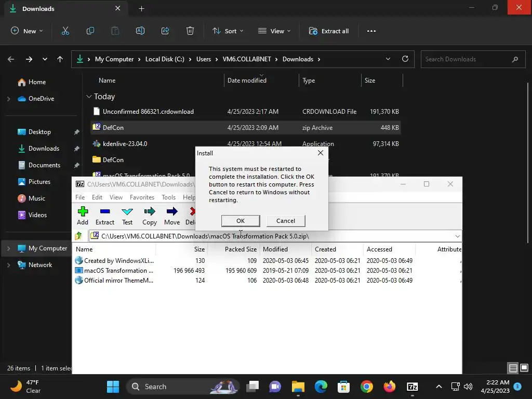Select Desktop in navigation pane

[39, 132]
